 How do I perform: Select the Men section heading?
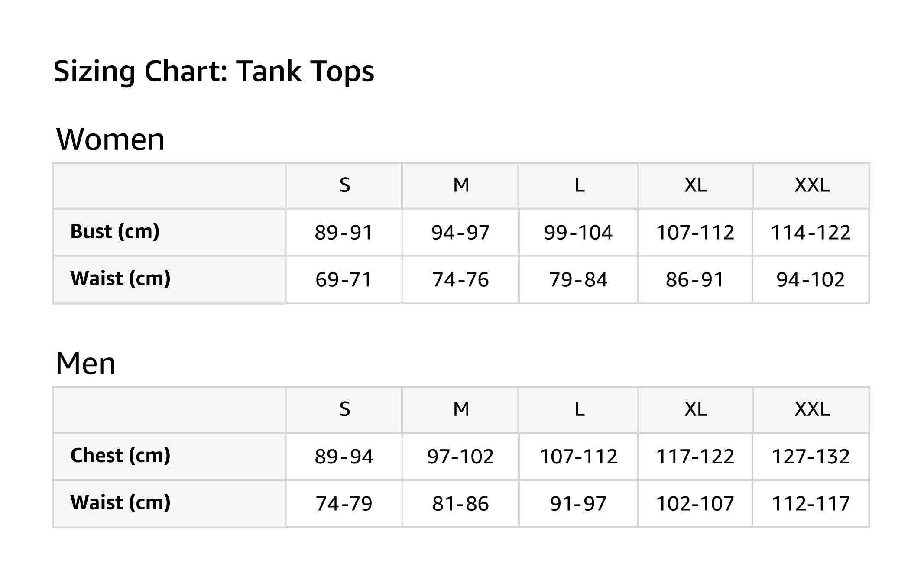pyautogui.click(x=86, y=363)
